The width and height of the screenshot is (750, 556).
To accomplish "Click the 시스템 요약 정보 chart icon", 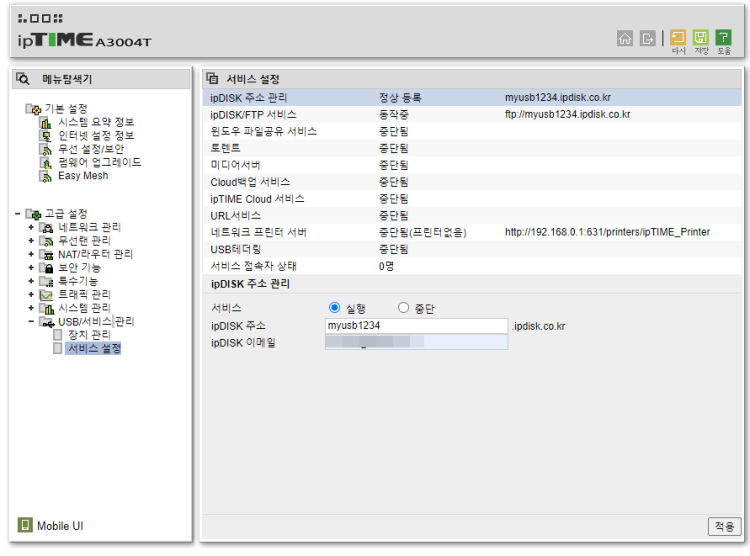I will [x=45, y=122].
